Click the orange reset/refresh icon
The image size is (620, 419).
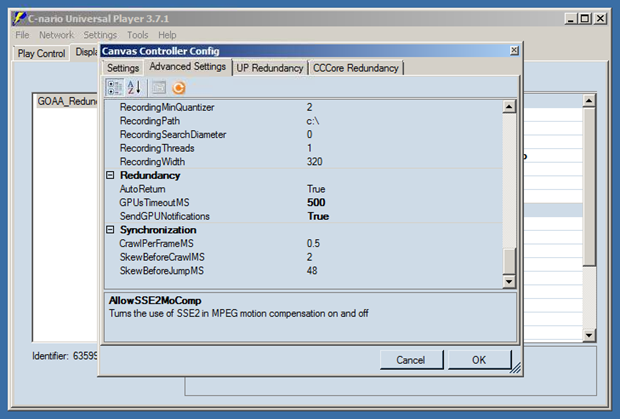click(179, 88)
